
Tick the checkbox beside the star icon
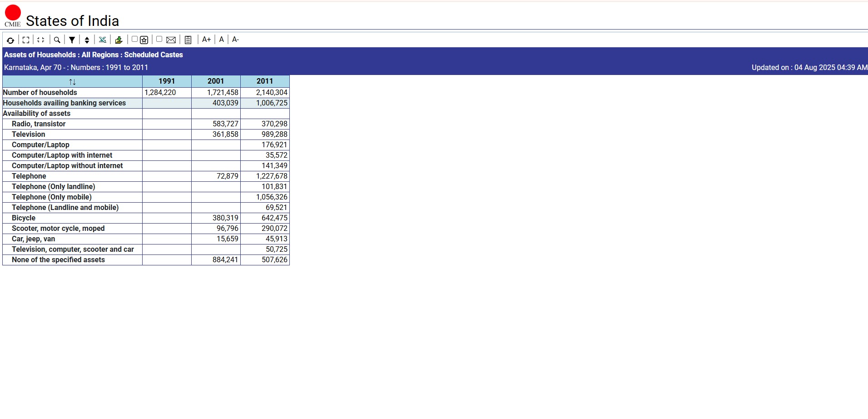tap(134, 39)
